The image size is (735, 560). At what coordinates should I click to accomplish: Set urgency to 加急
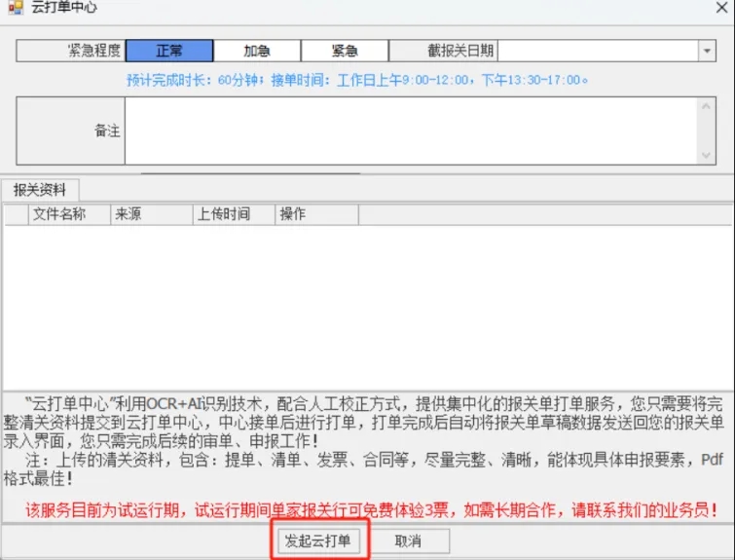pyautogui.click(x=257, y=51)
